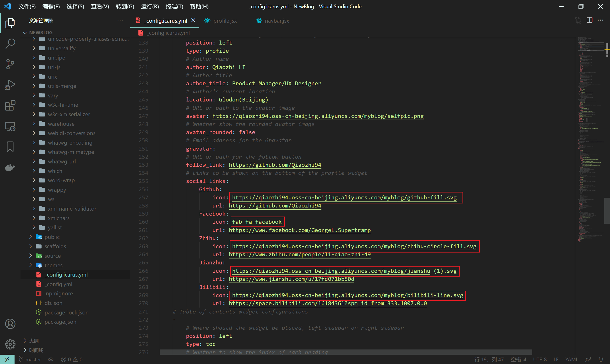Image resolution: width=610 pixels, height=364 pixels.
Task: Open the Search view in the activity bar
Action: (x=10, y=43)
